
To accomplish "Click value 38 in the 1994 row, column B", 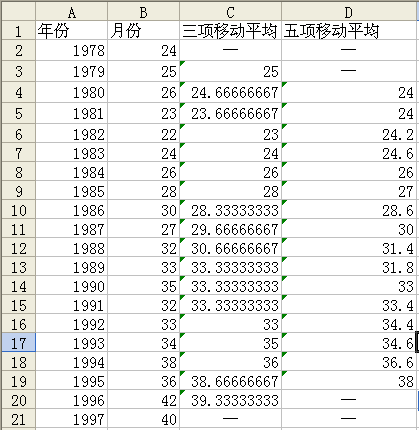I will pos(144,362).
